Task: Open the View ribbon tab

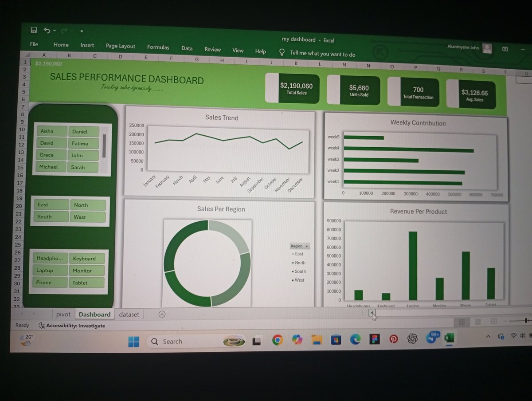Action: [238, 51]
